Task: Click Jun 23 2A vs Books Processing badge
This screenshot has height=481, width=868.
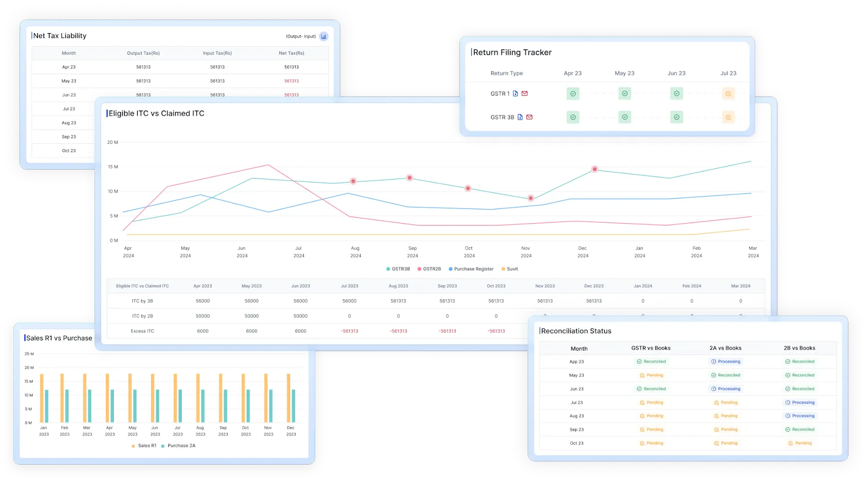Action: coord(726,389)
